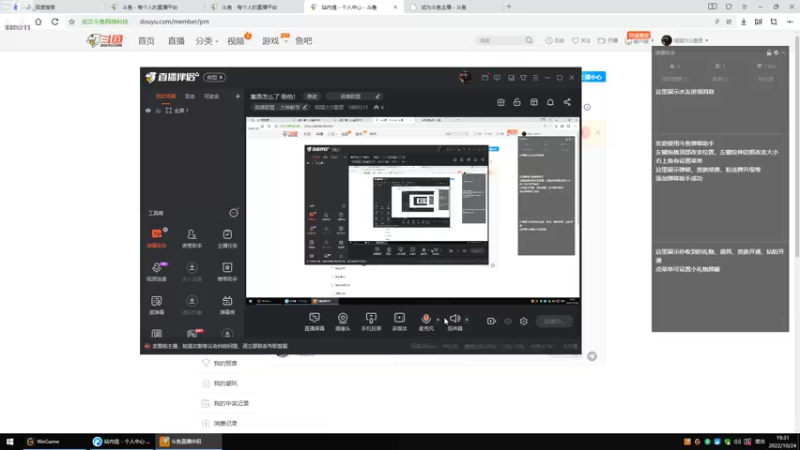Open the 弹幕秀 tool icon

click(227, 305)
